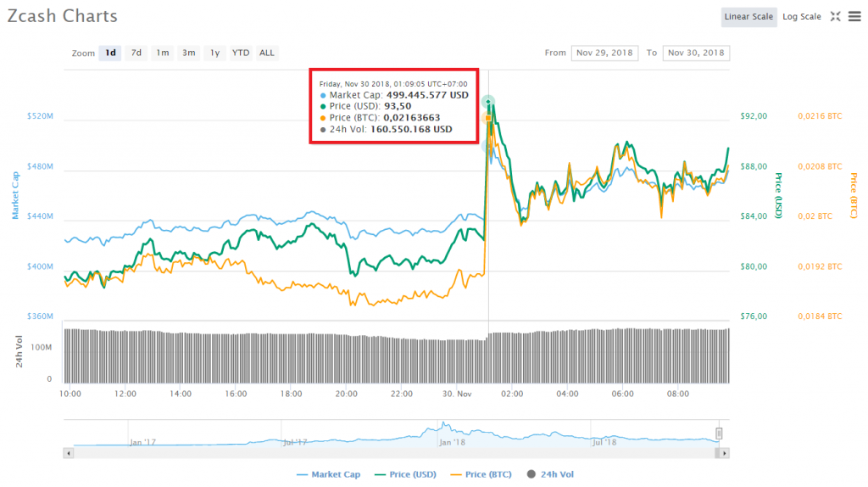Click the 02:00 time axis label
The height and width of the screenshot is (487, 868).
point(512,394)
